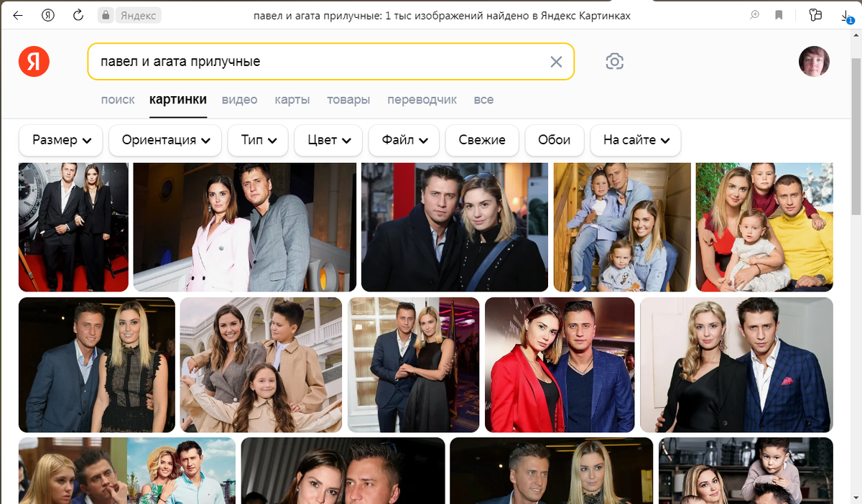
Task: Open the 'Цвет' filter dropdown
Action: pos(328,140)
